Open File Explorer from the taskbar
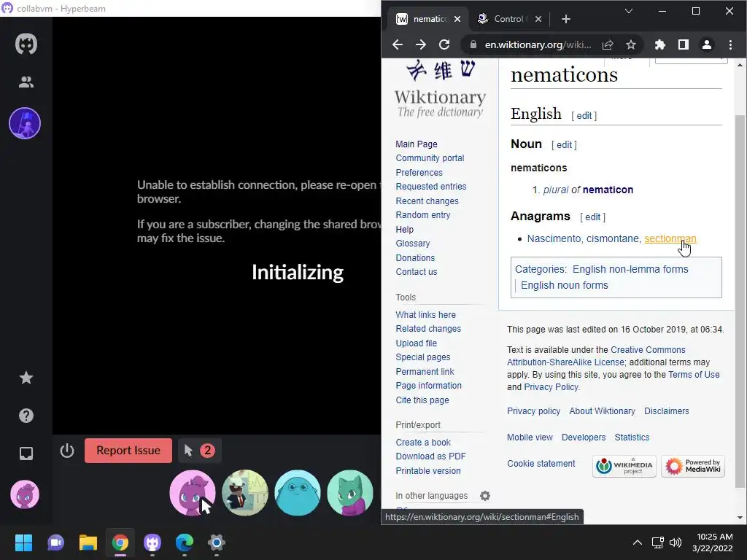The height and width of the screenshot is (560, 747). coord(88,542)
